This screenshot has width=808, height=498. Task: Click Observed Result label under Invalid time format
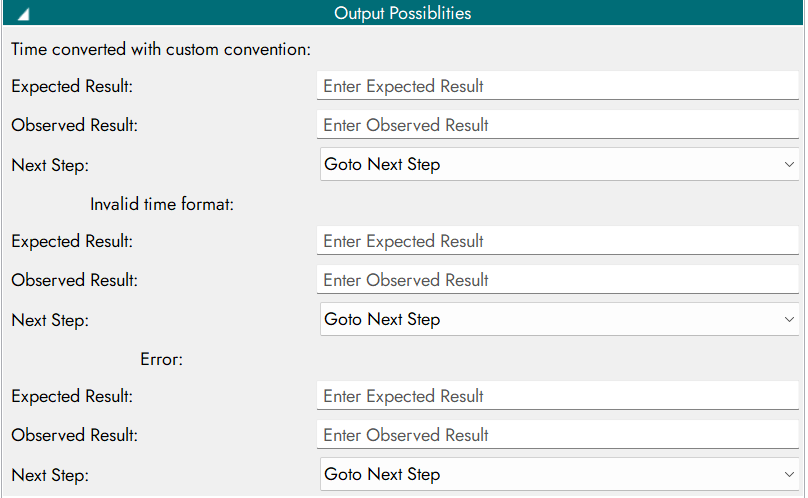tap(74, 280)
